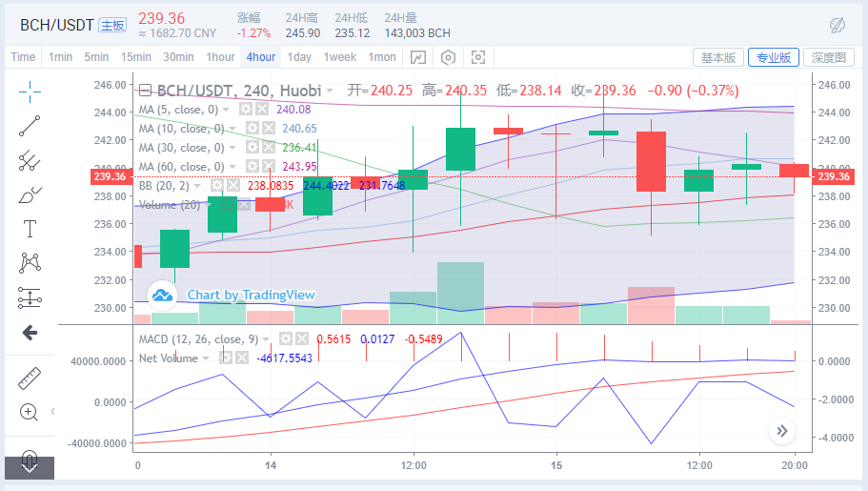Remove the MA (30, close, 0) indicator
868x491 pixels.
(269, 148)
